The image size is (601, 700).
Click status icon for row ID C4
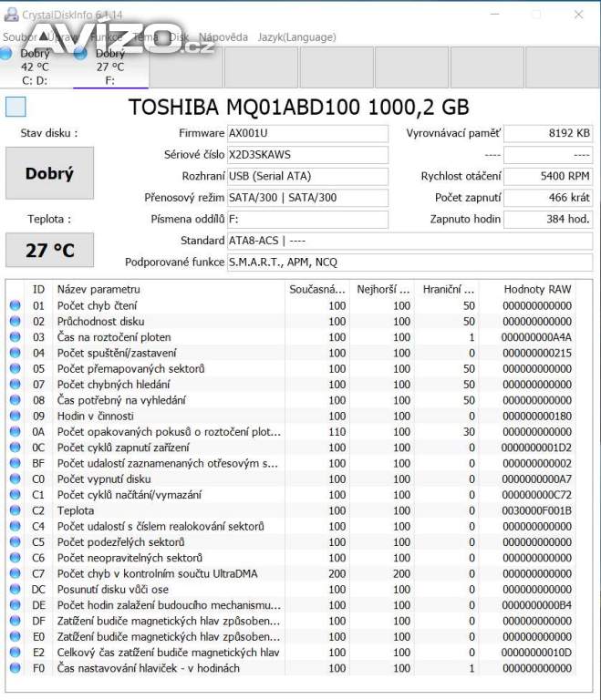point(16,526)
